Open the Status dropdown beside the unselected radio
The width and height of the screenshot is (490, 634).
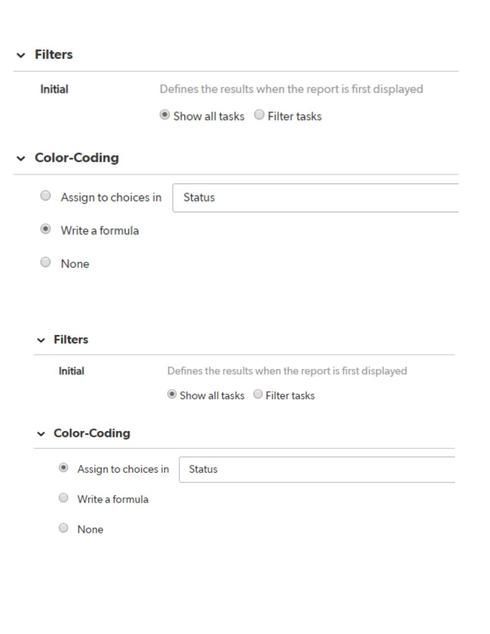(316, 198)
